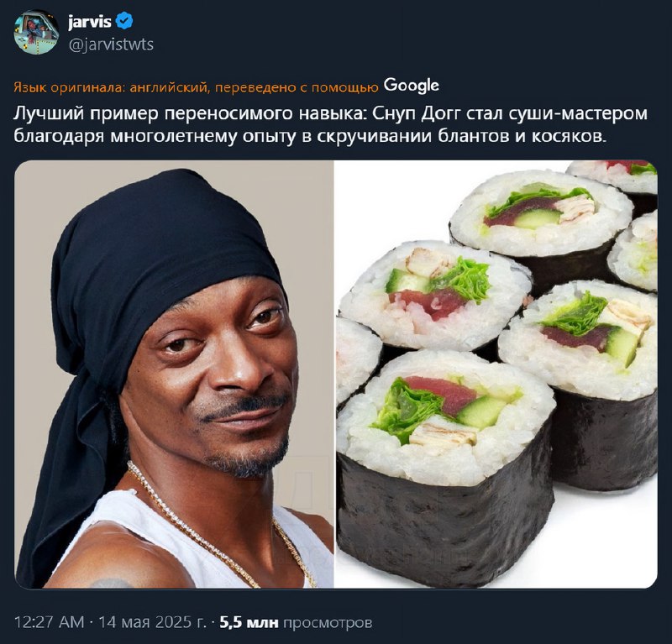
Task: Click the word 'суши-мастером' in tweet text
Action: click(x=578, y=114)
